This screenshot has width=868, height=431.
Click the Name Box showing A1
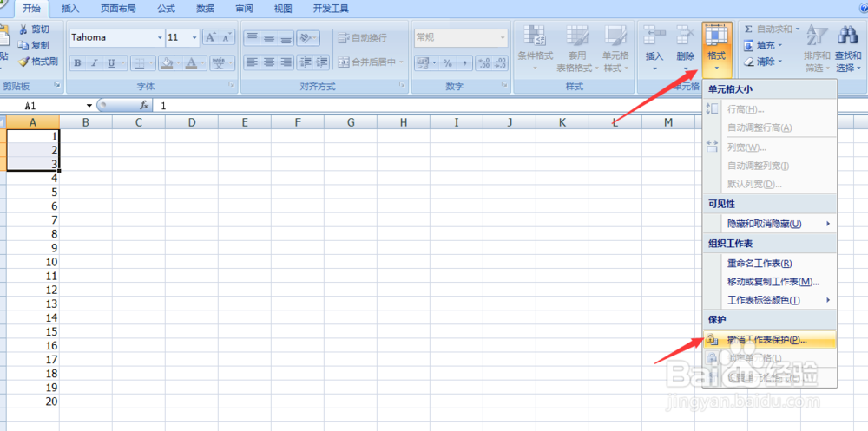43,106
